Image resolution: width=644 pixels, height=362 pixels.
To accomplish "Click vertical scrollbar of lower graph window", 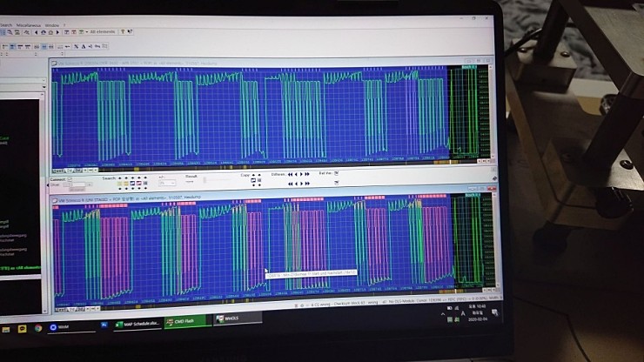I will tap(496, 240).
